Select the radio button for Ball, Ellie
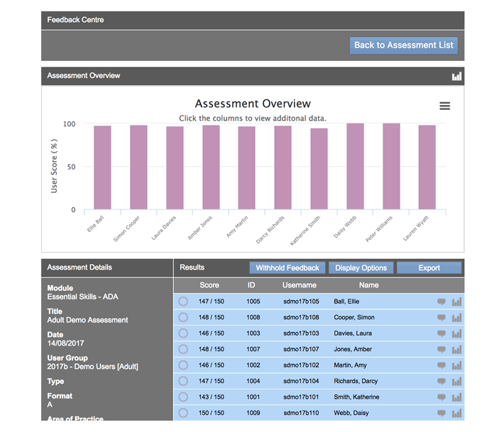Screen dimensions: 504x432 (x=183, y=301)
